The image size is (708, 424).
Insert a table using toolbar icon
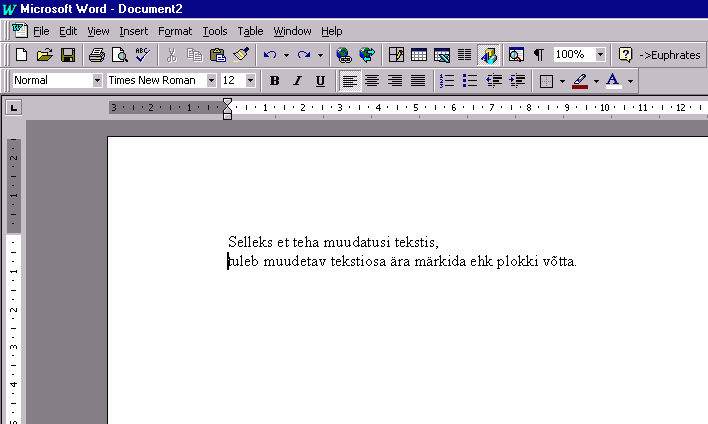pos(419,55)
